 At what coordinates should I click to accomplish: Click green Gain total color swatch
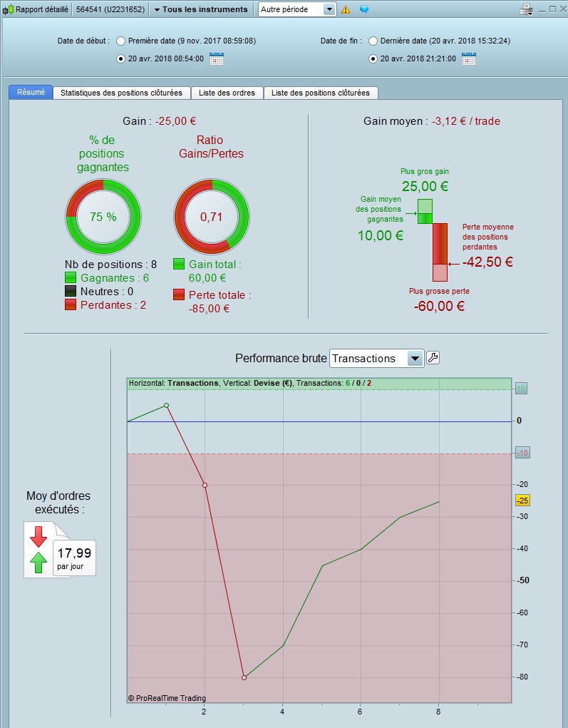pos(179,265)
